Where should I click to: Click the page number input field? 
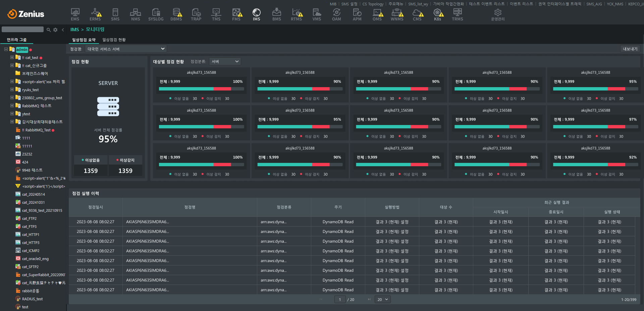340,300
